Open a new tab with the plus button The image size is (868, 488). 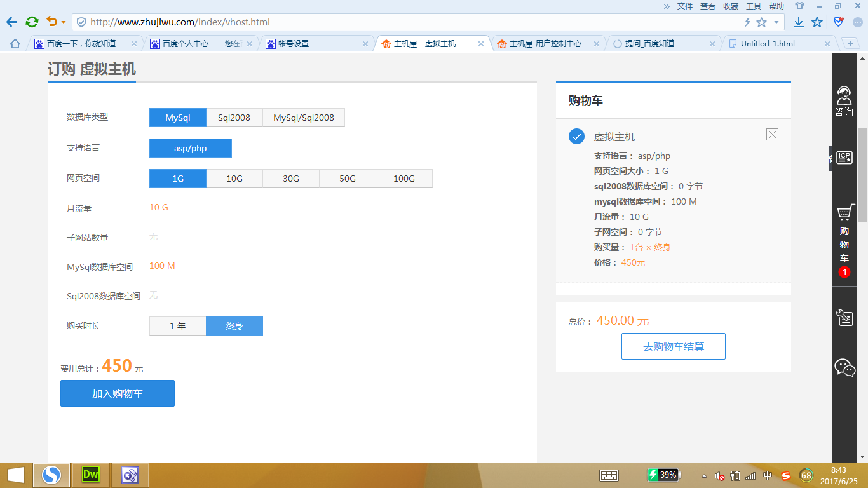pyautogui.click(x=850, y=43)
